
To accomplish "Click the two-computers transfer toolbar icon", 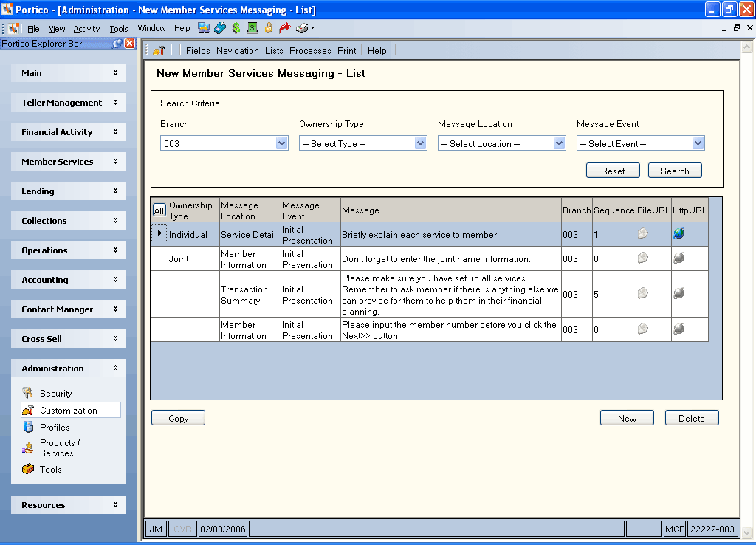I will coord(204,28).
